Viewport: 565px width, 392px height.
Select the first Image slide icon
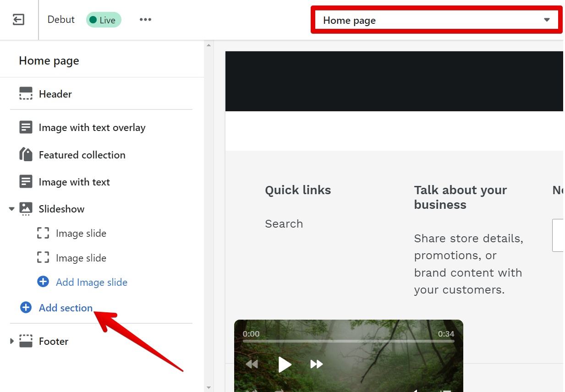click(43, 233)
